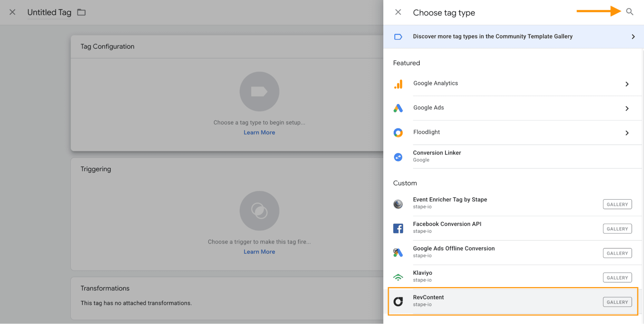This screenshot has width=644, height=324.
Task: Click the RevContent logo icon
Action: pos(399,301)
